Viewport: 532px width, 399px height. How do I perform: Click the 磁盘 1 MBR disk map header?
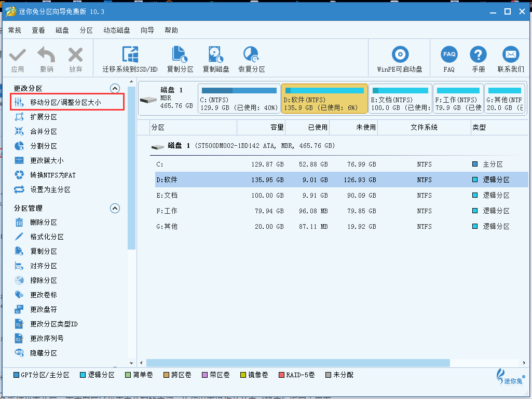coord(168,99)
